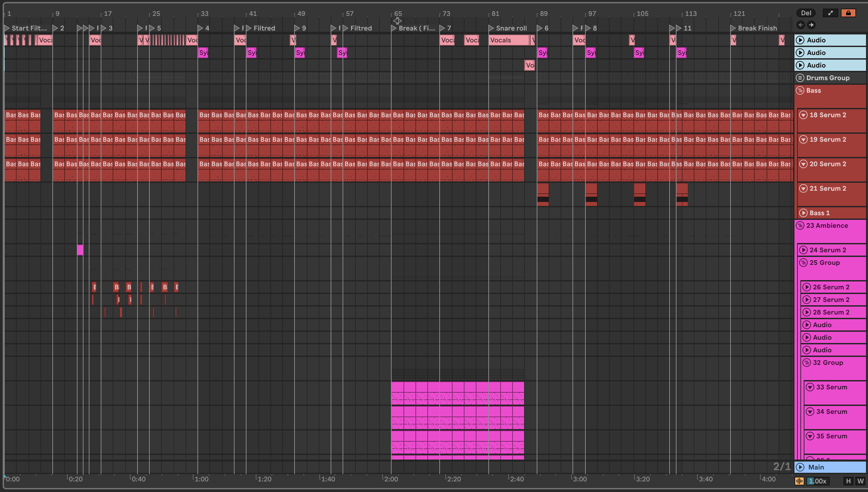Collapse the Drums Group track
The width and height of the screenshot is (868, 492).
pyautogui.click(x=800, y=78)
